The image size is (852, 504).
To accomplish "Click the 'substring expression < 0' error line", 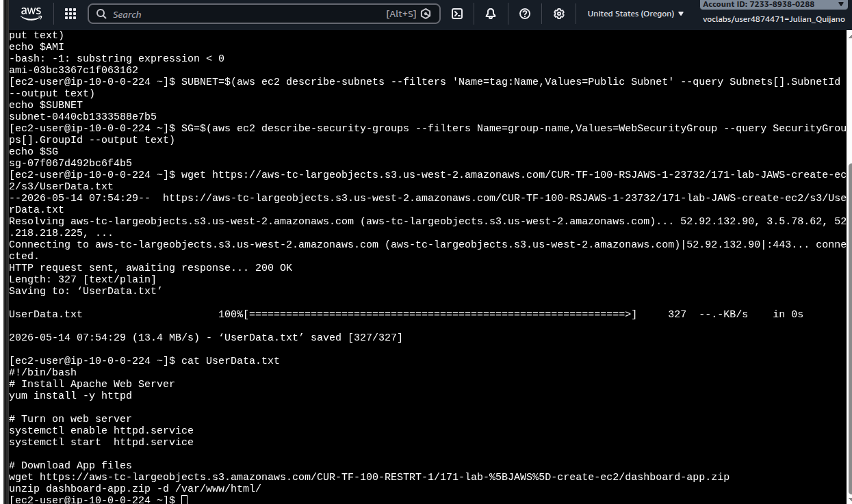I will tap(116, 58).
